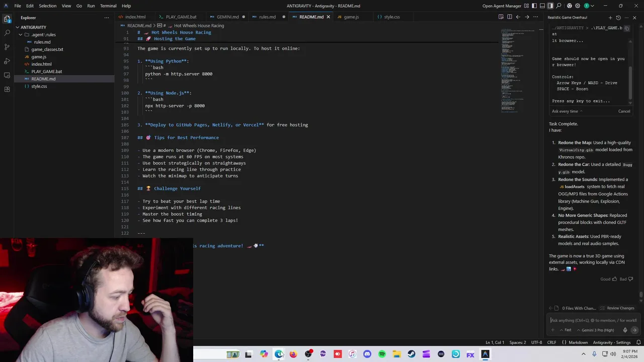Switch to the rules.md editor tab
644x362 pixels.
click(x=267, y=17)
